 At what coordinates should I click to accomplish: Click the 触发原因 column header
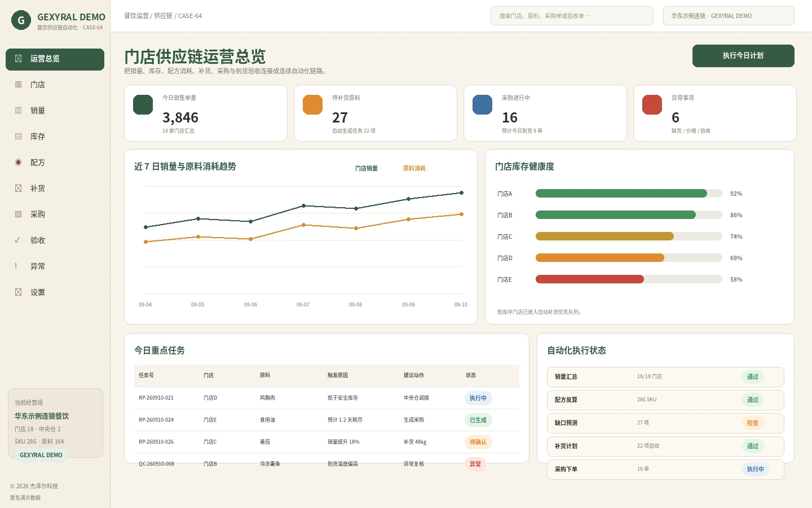[x=338, y=375]
